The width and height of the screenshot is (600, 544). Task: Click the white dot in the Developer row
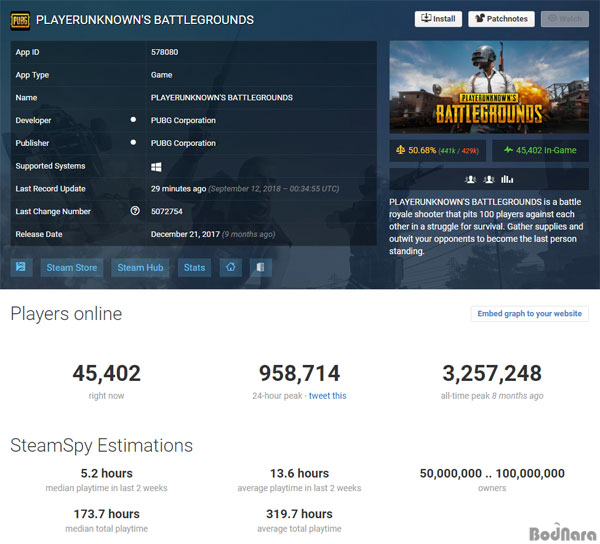tap(133, 120)
